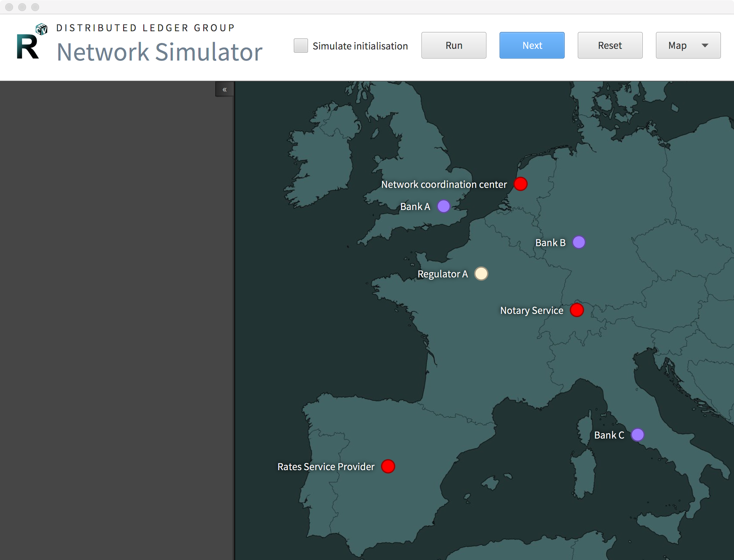Click the Simulate initialisation label text
This screenshot has height=560, width=734.
(360, 46)
